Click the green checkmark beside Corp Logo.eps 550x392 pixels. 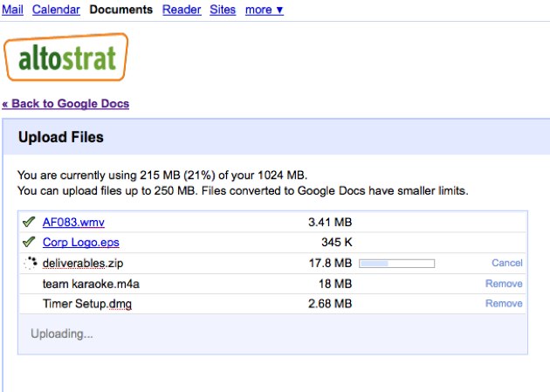tap(29, 242)
